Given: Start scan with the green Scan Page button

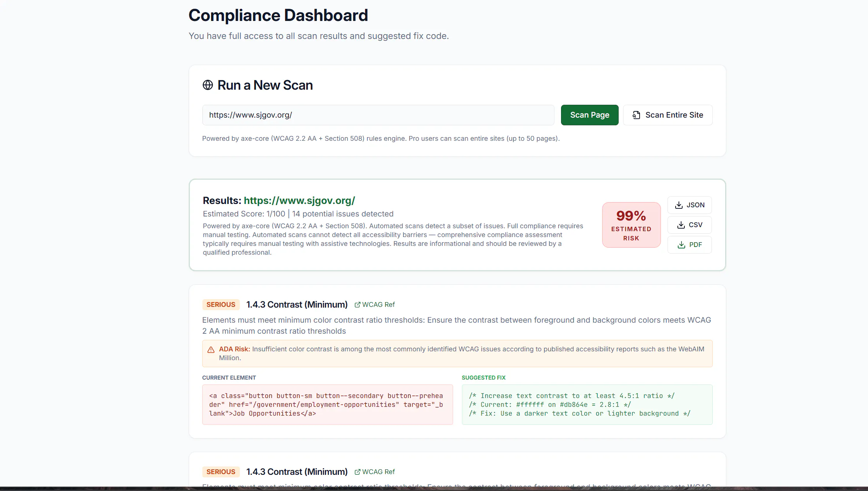Looking at the screenshot, I should (x=590, y=115).
